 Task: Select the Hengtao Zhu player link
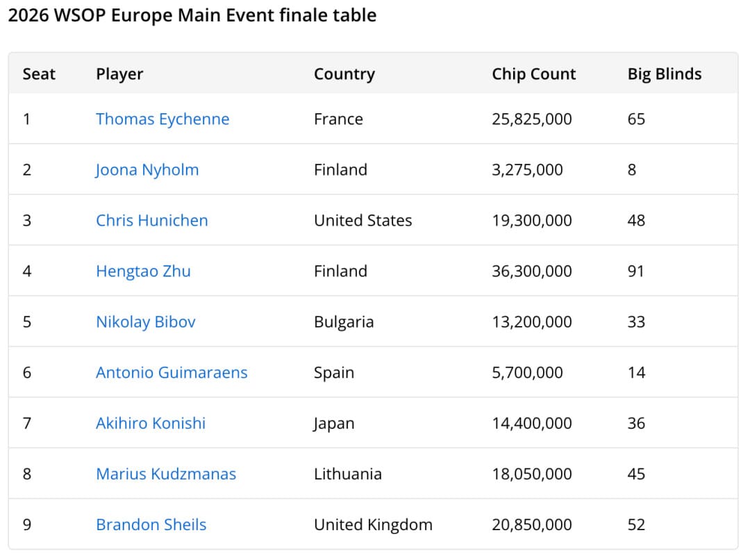(143, 271)
